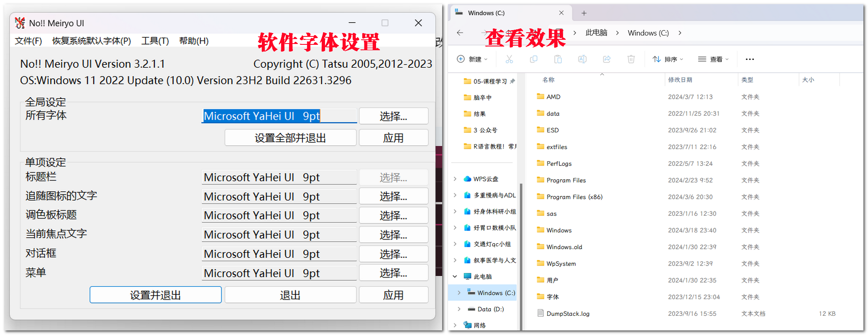Click the 此电脑 computer icon in sidebar
Image resolution: width=868 pixels, height=335 pixels.
tap(467, 276)
